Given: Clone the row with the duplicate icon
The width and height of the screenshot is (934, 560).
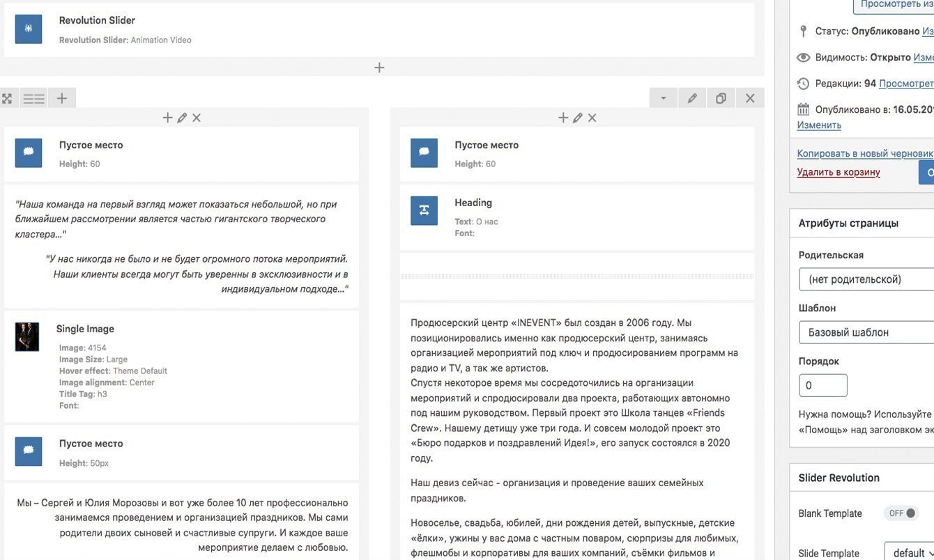Looking at the screenshot, I should (721, 98).
